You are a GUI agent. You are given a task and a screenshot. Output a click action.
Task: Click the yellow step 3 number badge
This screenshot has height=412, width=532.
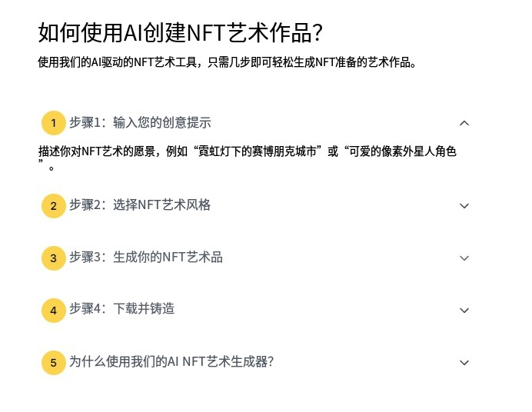tap(53, 258)
